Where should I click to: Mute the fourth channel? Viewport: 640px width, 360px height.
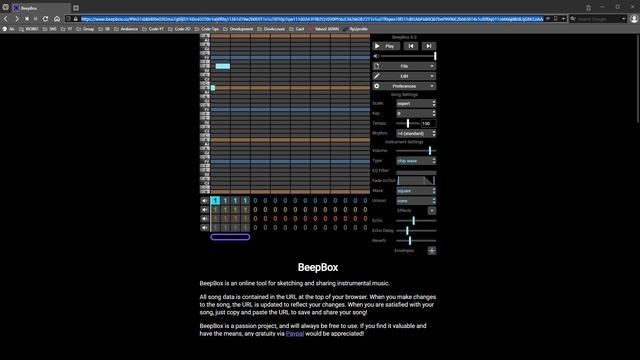pyautogui.click(x=204, y=228)
